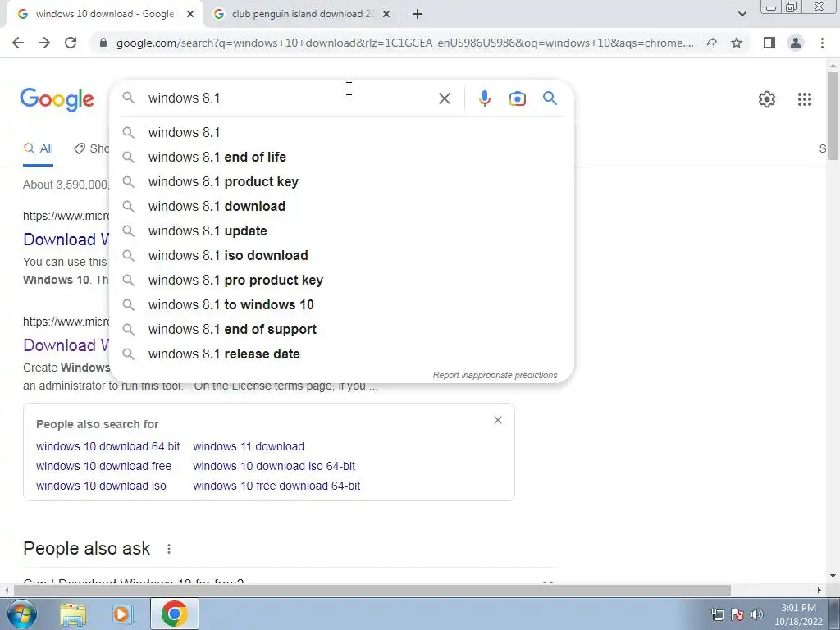
Task: Click in the Google search input field
Action: coord(290,98)
